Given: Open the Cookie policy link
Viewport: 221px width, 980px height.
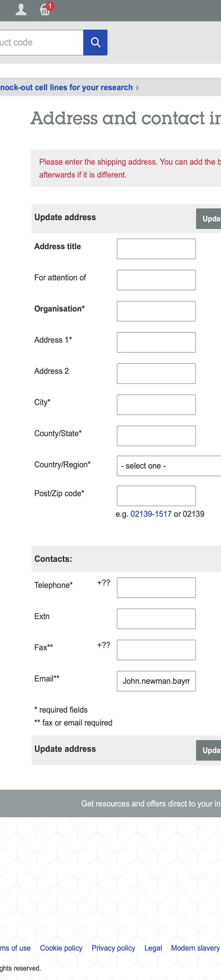Looking at the screenshot, I should [x=61, y=948].
